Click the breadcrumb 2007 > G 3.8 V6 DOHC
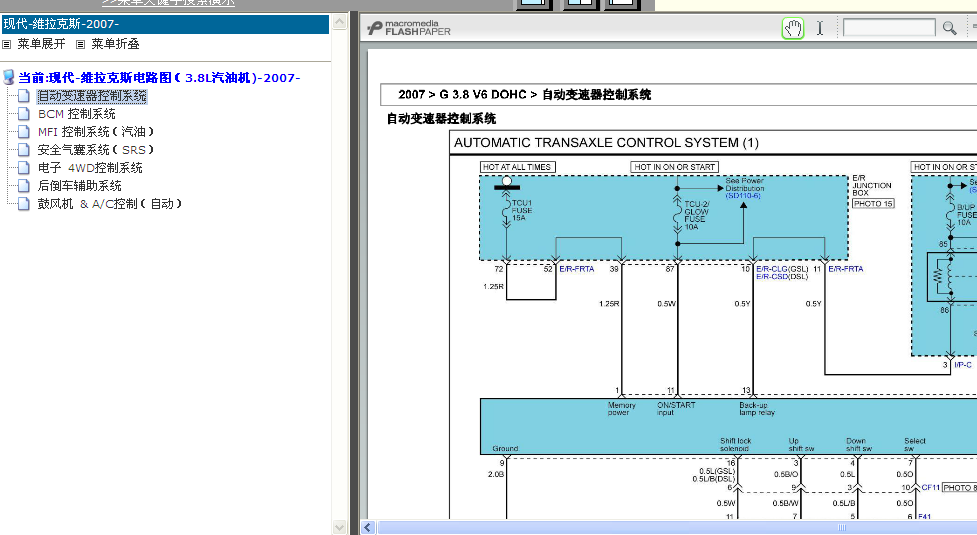Image resolution: width=977 pixels, height=535 pixels. tap(462, 95)
